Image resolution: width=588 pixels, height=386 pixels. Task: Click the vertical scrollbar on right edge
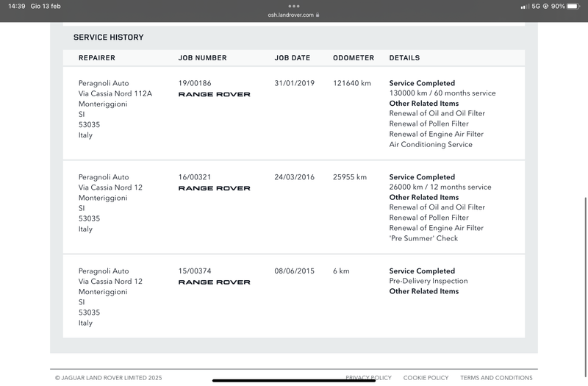click(x=586, y=287)
